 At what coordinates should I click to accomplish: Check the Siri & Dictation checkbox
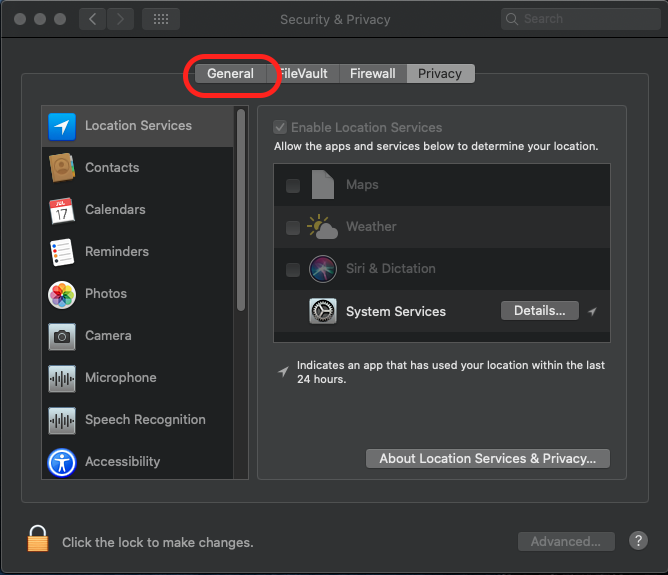pyautogui.click(x=293, y=269)
